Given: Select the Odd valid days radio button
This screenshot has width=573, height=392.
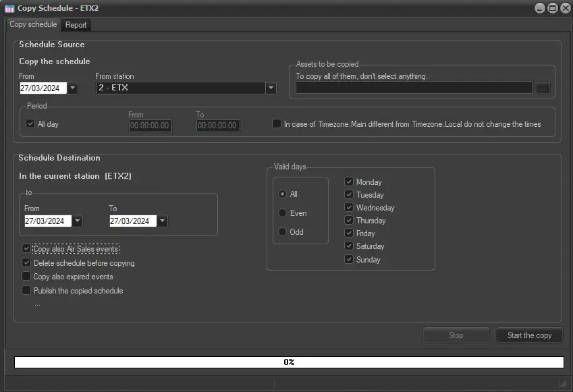Looking at the screenshot, I should tap(282, 232).
